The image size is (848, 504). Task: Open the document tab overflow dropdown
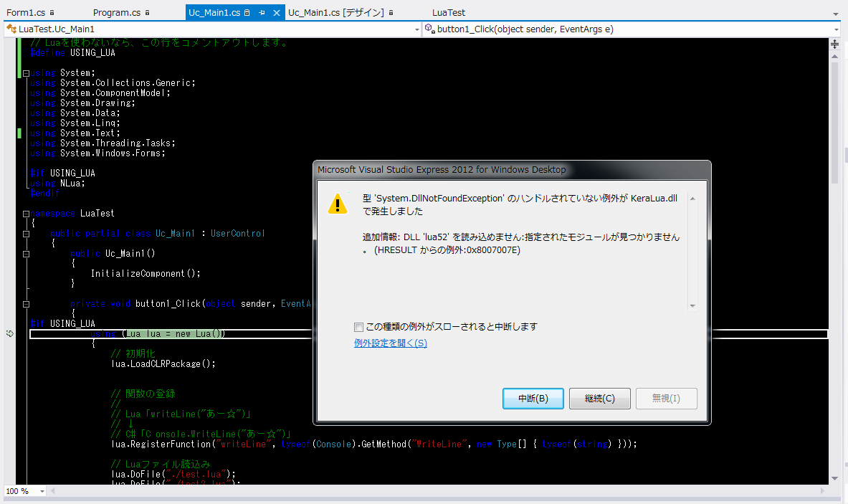[x=836, y=14]
